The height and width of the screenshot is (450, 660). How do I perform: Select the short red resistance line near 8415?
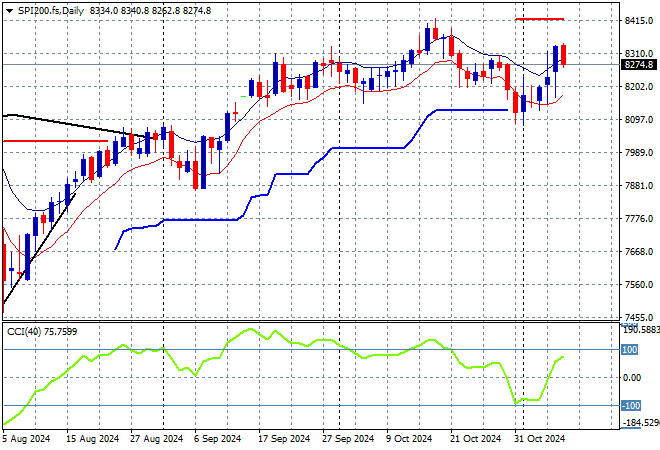coord(540,19)
